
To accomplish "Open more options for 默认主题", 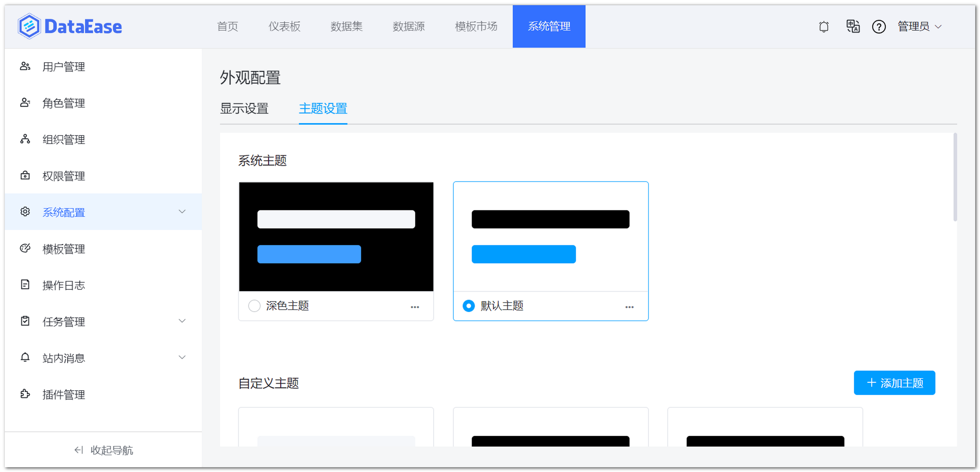I will pyautogui.click(x=629, y=307).
